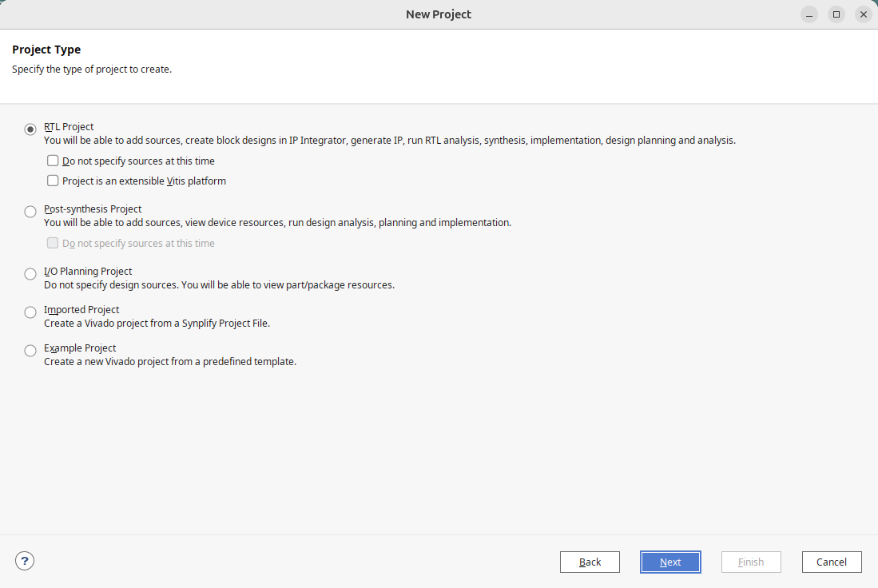Click the 'New Project' title bar text

coord(439,14)
